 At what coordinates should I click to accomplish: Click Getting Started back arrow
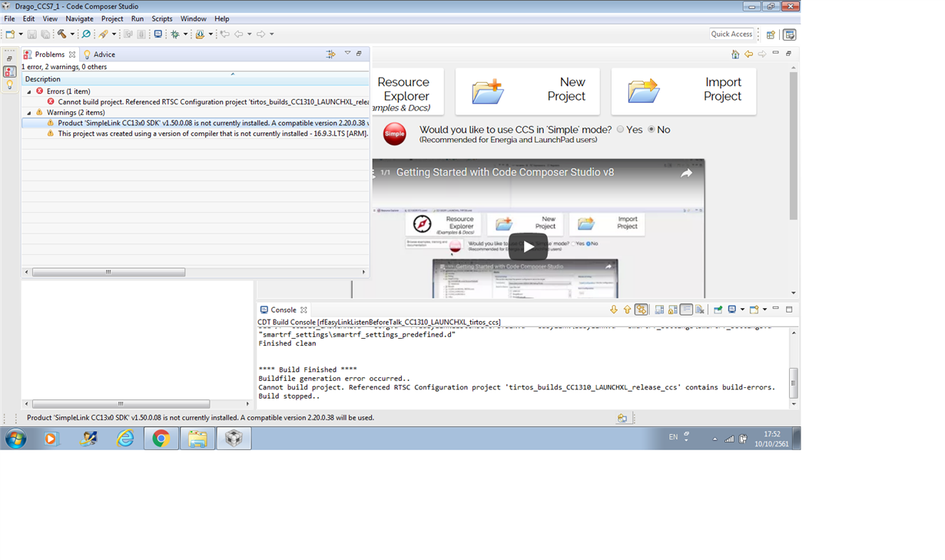tap(748, 54)
